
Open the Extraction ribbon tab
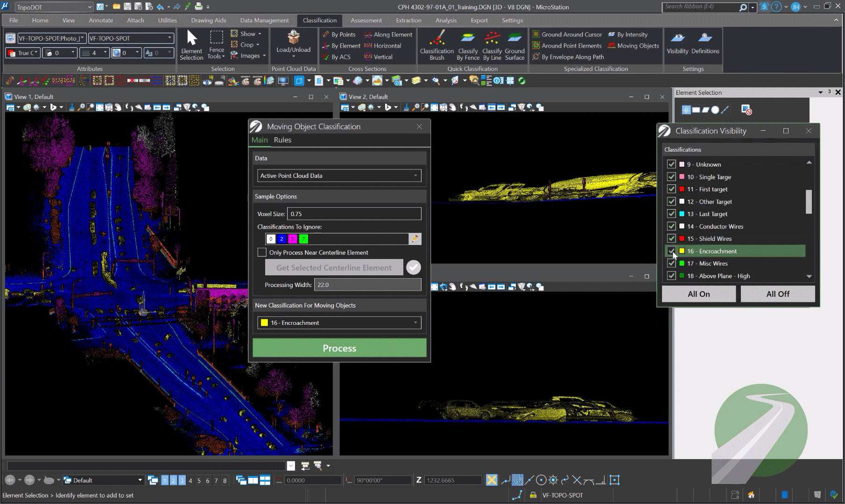click(x=408, y=20)
